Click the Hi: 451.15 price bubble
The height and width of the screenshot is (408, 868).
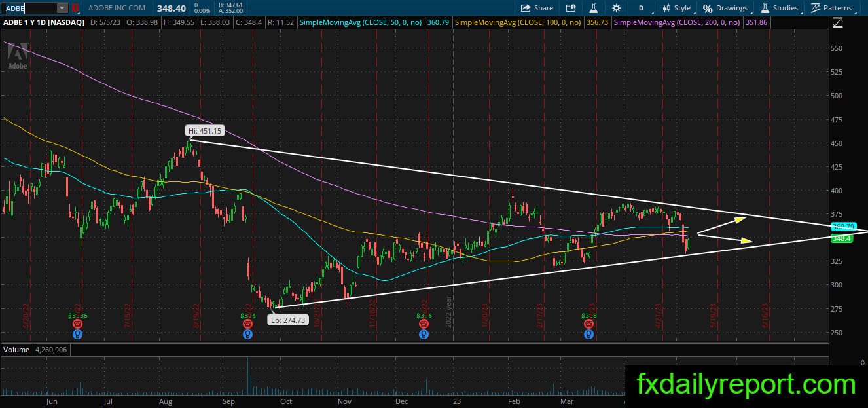tap(206, 131)
